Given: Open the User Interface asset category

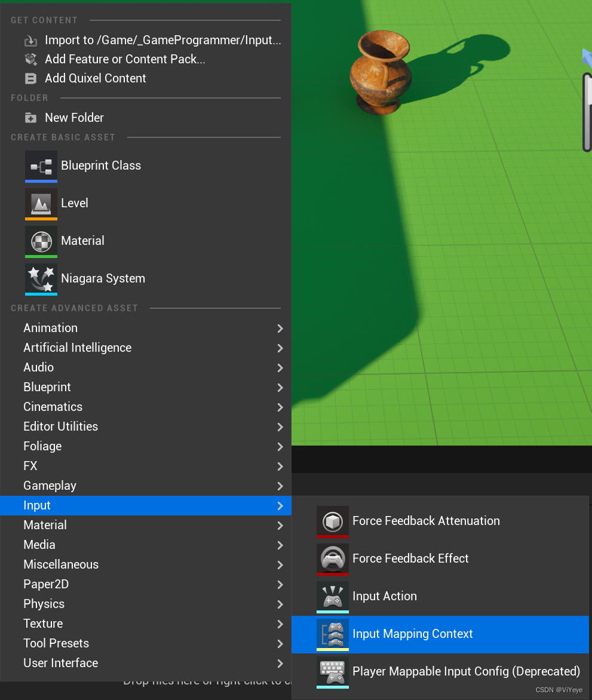Looking at the screenshot, I should [x=146, y=663].
